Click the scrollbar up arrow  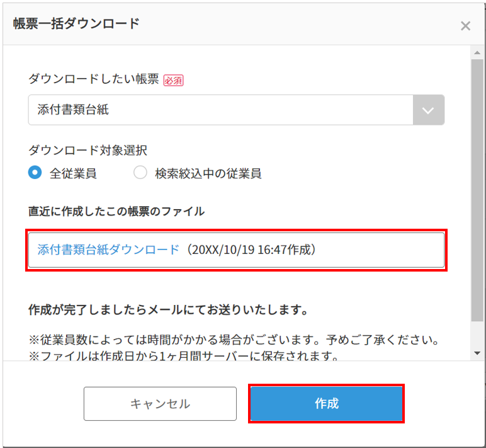477,52
